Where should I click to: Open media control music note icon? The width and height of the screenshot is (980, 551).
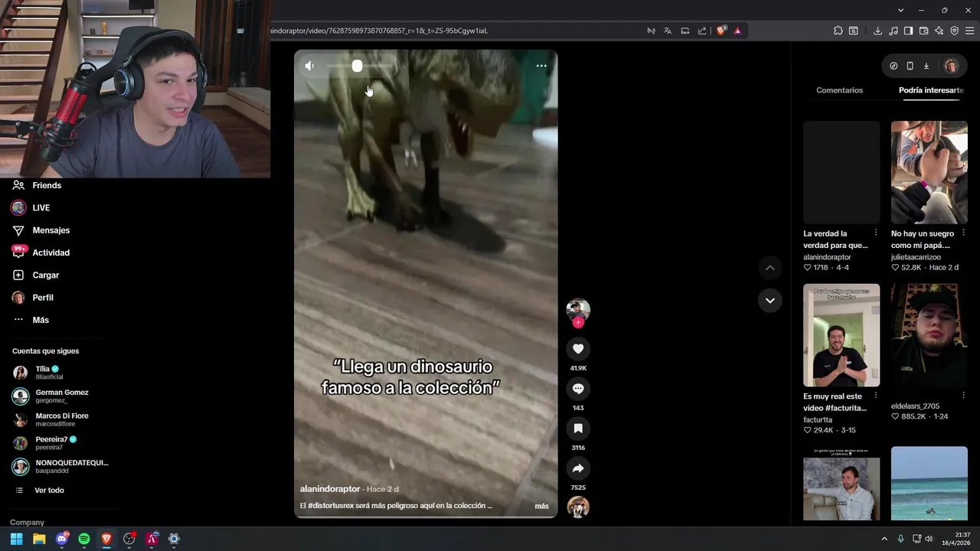[x=893, y=31]
